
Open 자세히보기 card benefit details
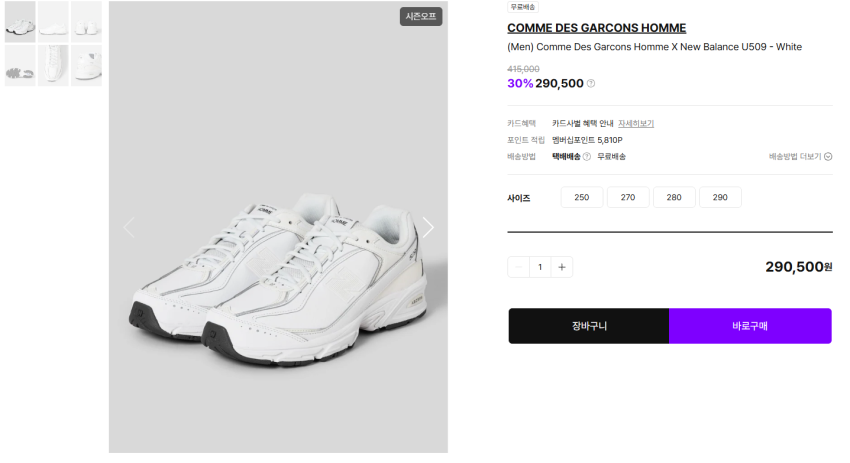[636, 124]
